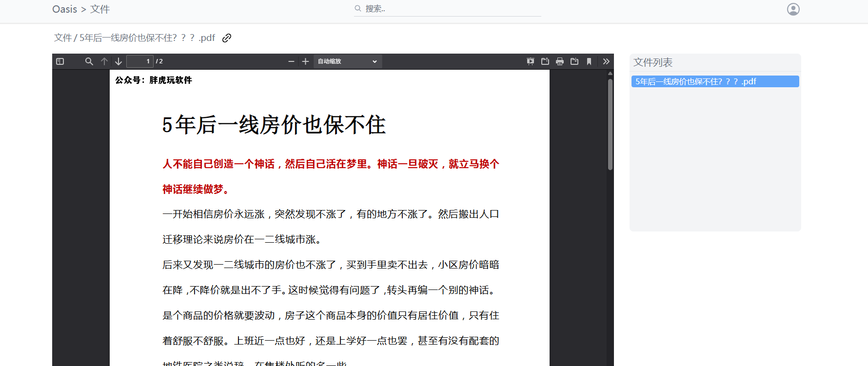Open the 自动缩放 zoom dropdown

(347, 61)
